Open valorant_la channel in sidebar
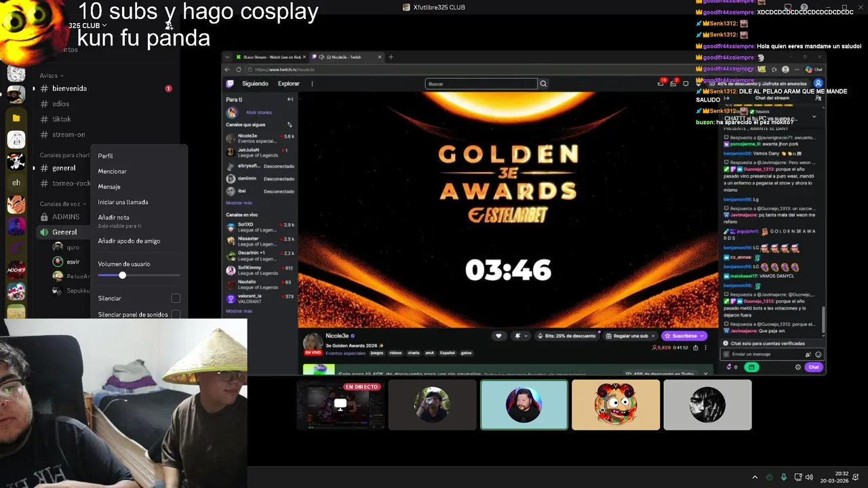 pyautogui.click(x=260, y=298)
